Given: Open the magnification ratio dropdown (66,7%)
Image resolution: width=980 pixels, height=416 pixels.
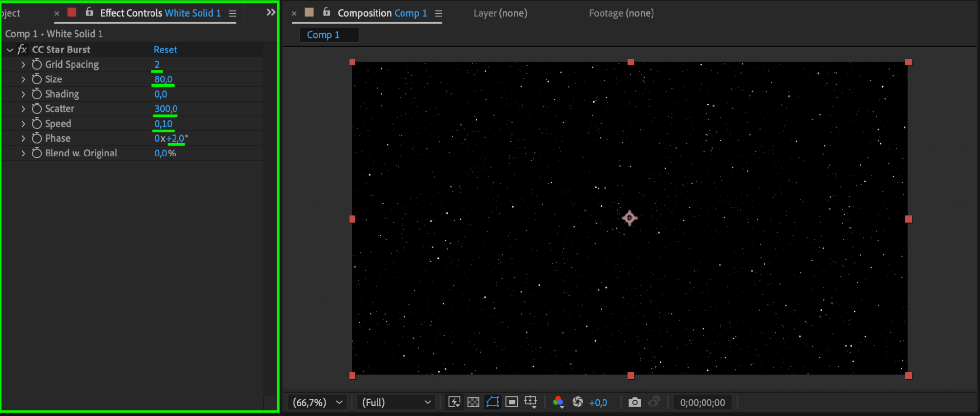Looking at the screenshot, I should 317,402.
